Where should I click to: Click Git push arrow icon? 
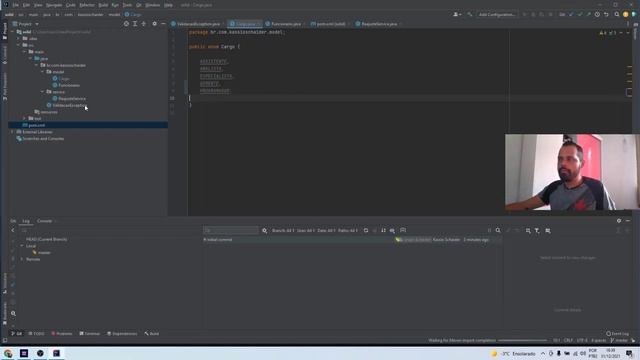coord(588,14)
